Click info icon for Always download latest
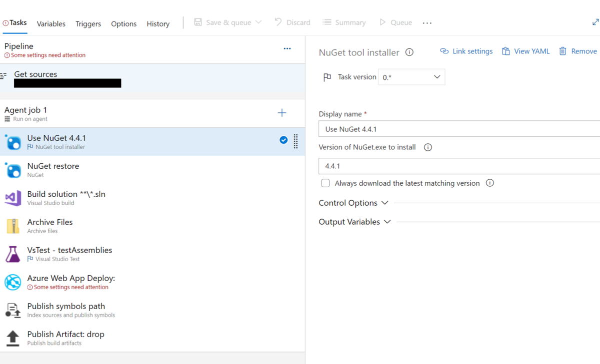600x364 pixels. point(490,183)
